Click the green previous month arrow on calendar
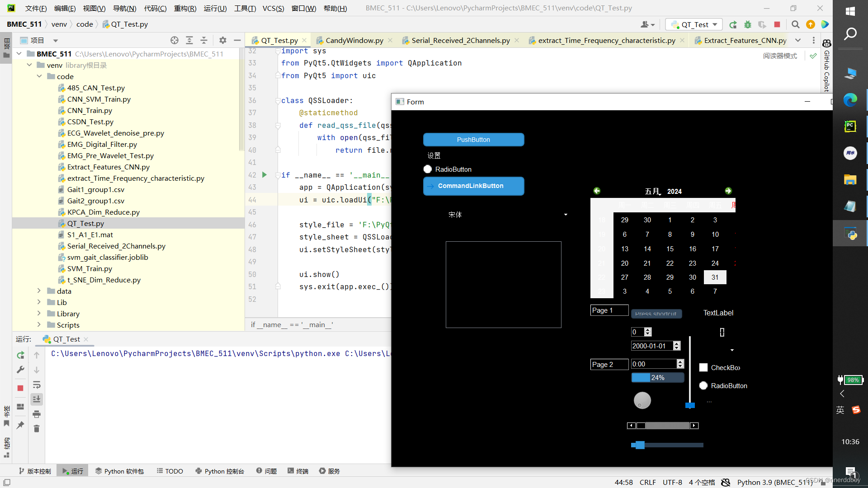The height and width of the screenshot is (488, 868). (x=597, y=191)
